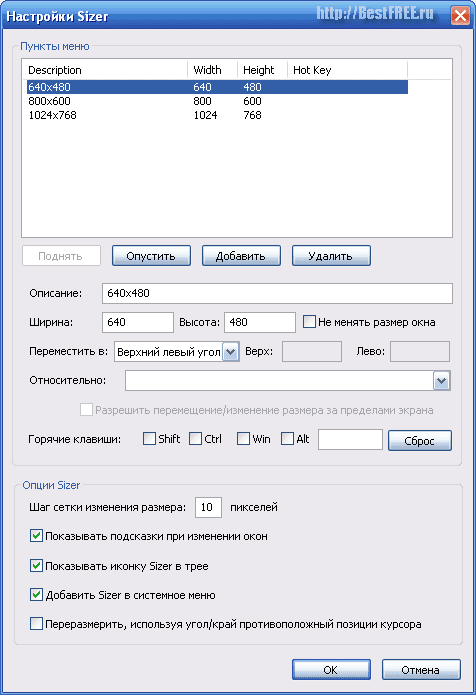476x695 pixels.
Task: Click the Description column header
Action: [x=105, y=70]
